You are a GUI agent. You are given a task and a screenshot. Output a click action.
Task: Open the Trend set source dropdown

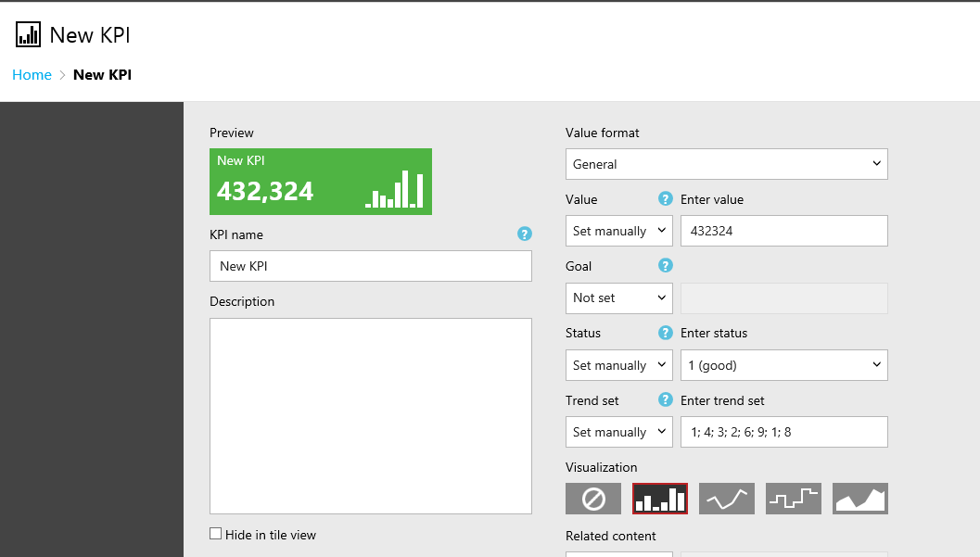(618, 432)
